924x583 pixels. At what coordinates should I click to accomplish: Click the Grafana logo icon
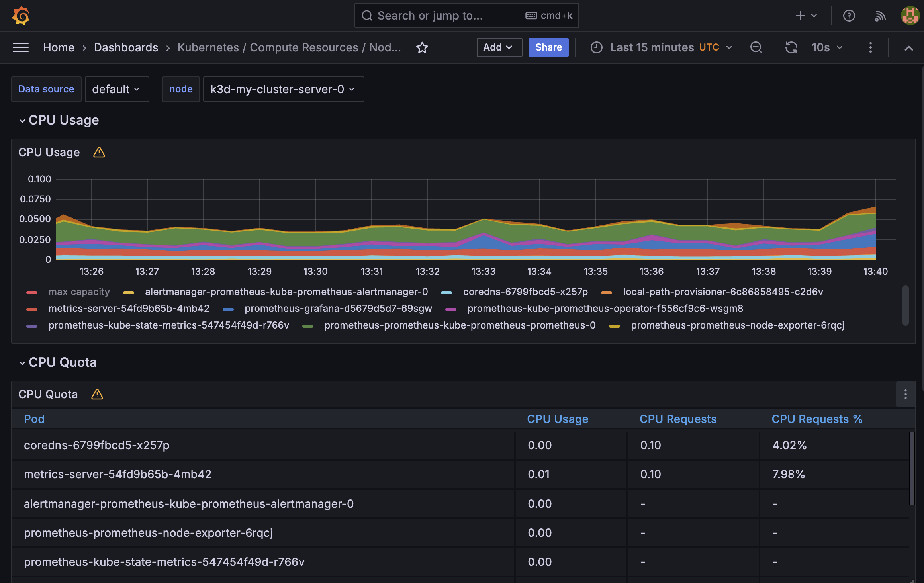tap(21, 16)
